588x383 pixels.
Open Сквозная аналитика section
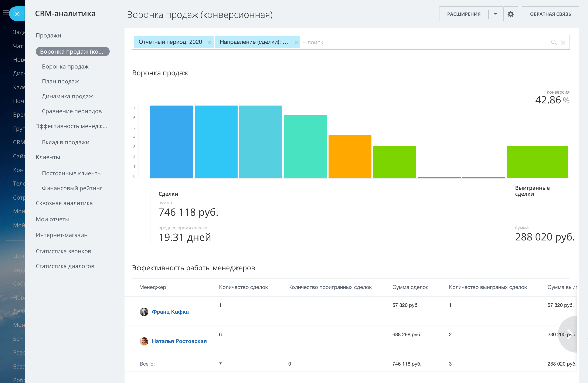point(64,203)
